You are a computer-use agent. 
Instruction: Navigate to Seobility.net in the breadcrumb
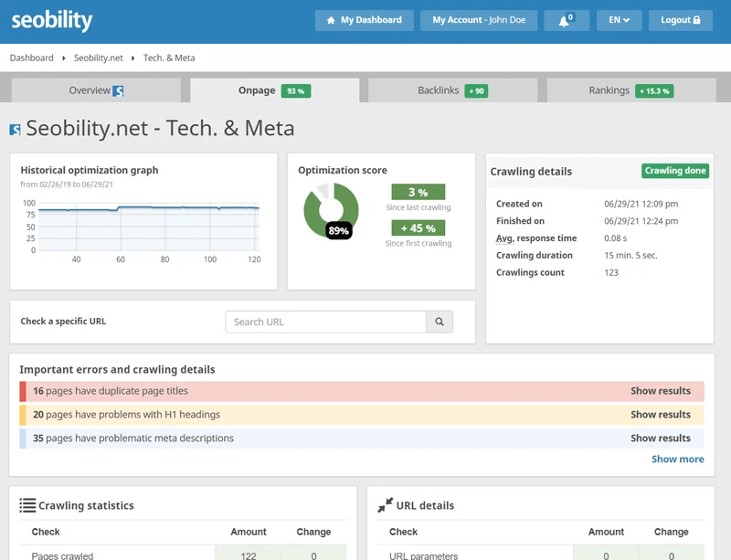point(97,57)
